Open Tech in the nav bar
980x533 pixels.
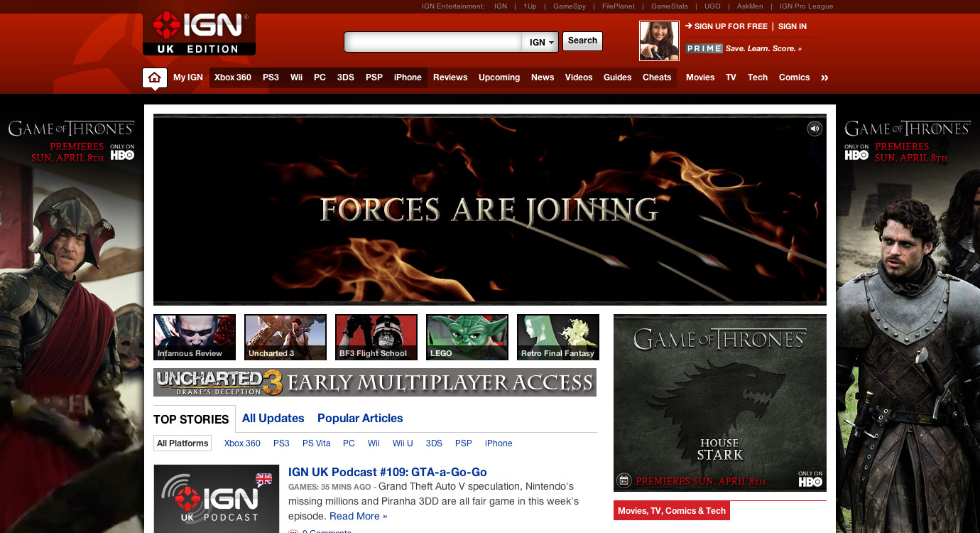[x=758, y=77]
